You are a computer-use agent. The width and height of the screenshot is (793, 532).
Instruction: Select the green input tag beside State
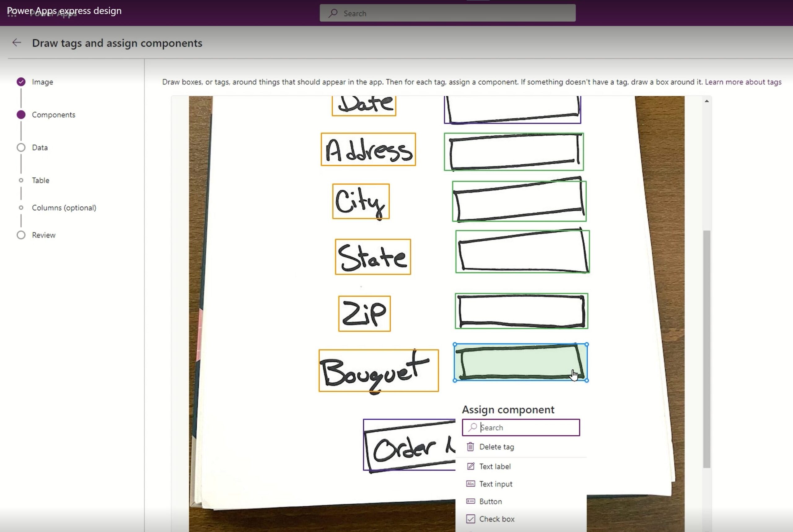(x=523, y=251)
